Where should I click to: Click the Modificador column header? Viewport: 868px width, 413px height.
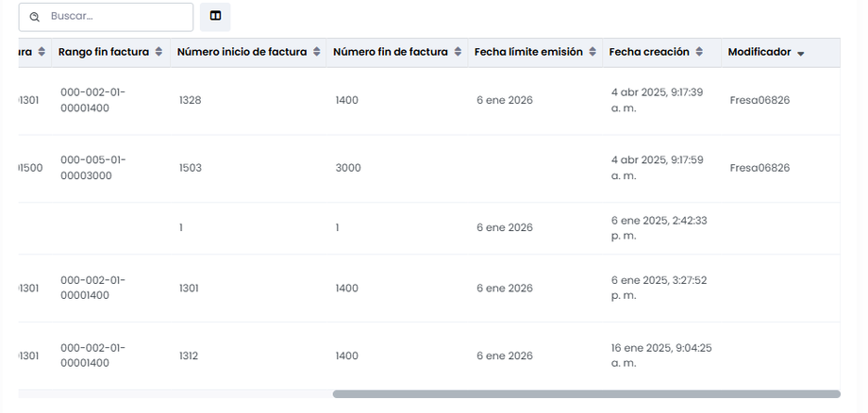click(759, 53)
